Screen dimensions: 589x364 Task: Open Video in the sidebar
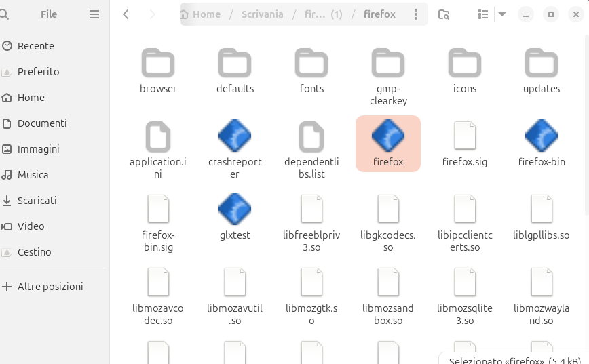click(53, 226)
